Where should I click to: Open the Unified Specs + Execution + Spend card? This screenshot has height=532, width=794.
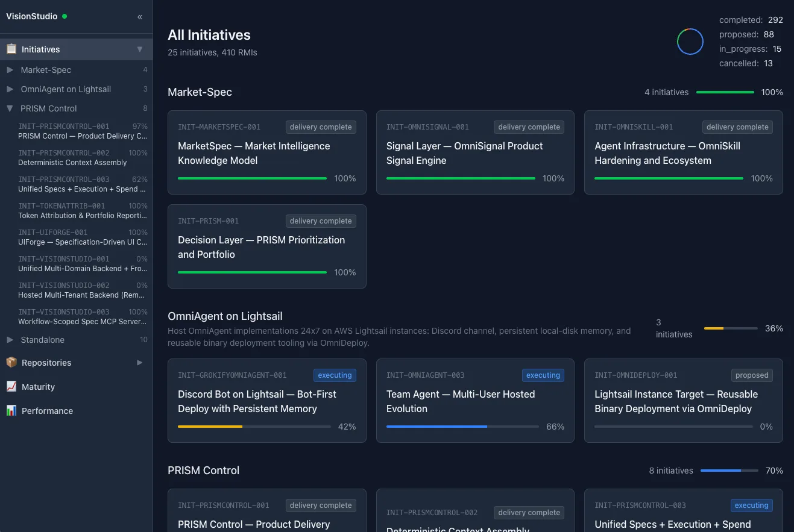click(x=684, y=510)
